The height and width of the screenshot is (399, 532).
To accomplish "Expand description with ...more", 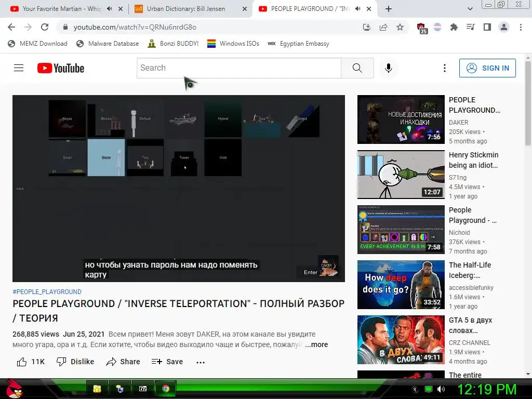I will (x=316, y=345).
